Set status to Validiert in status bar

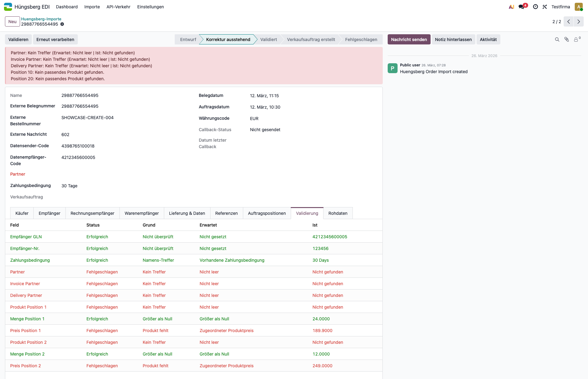click(268, 40)
